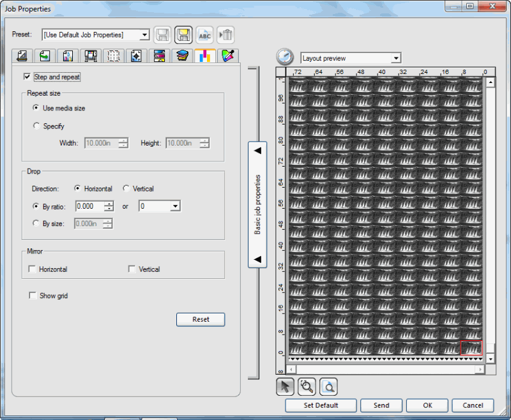Expand the Layout preview dropdown
This screenshot has width=511, height=420.
[x=396, y=58]
